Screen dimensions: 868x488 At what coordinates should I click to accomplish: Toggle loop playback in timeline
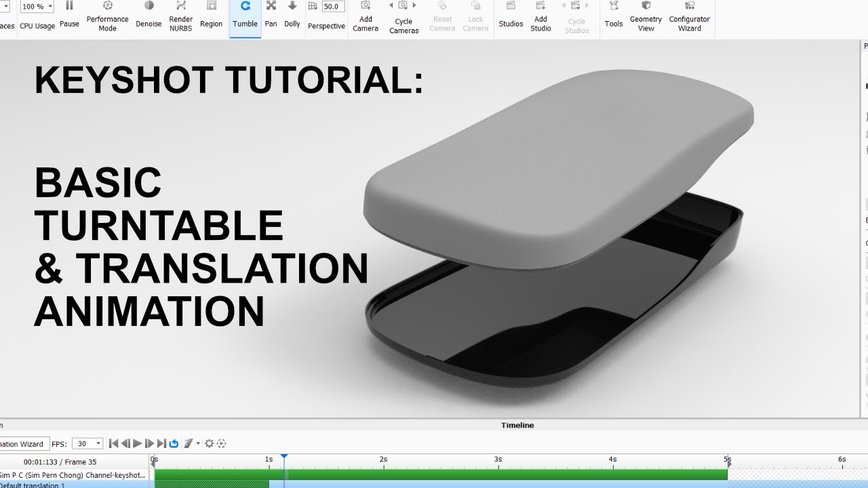point(174,443)
